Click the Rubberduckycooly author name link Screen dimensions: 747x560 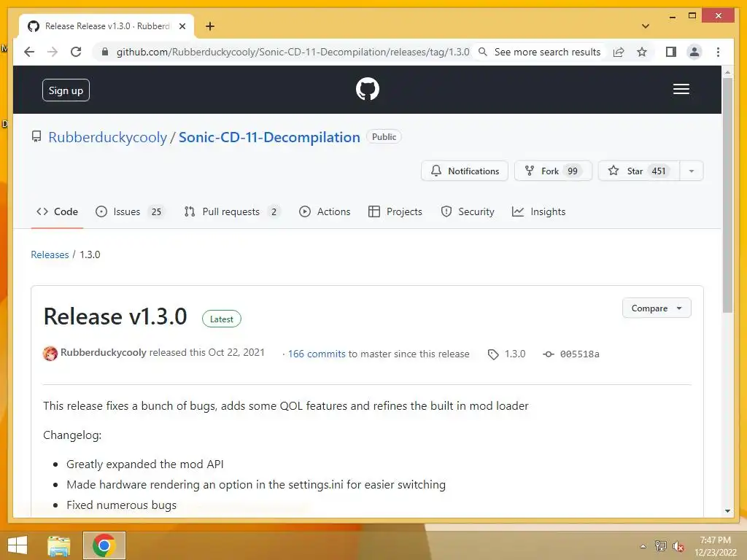tap(104, 352)
